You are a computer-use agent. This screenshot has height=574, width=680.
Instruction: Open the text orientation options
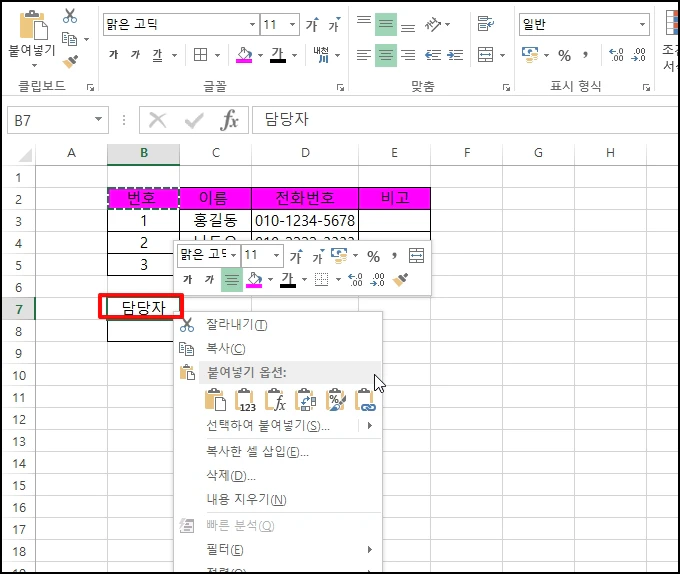(x=437, y=25)
